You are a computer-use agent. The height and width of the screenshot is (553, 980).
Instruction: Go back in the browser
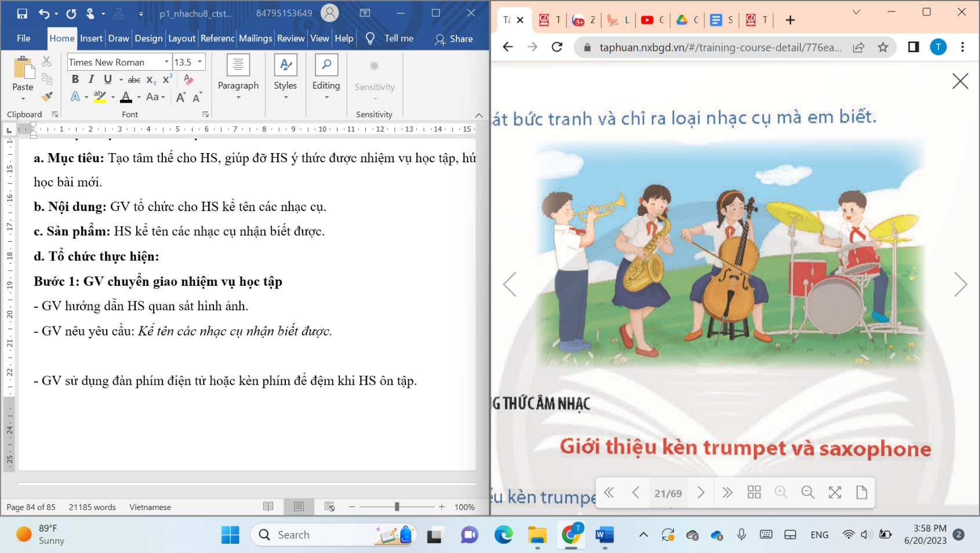(x=508, y=47)
